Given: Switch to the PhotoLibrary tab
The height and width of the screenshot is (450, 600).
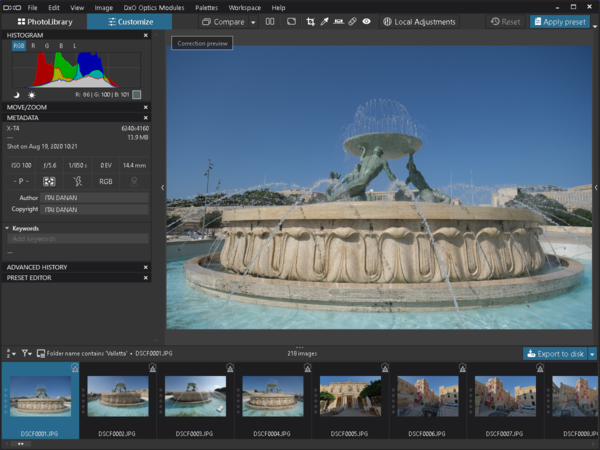Looking at the screenshot, I should pos(44,21).
